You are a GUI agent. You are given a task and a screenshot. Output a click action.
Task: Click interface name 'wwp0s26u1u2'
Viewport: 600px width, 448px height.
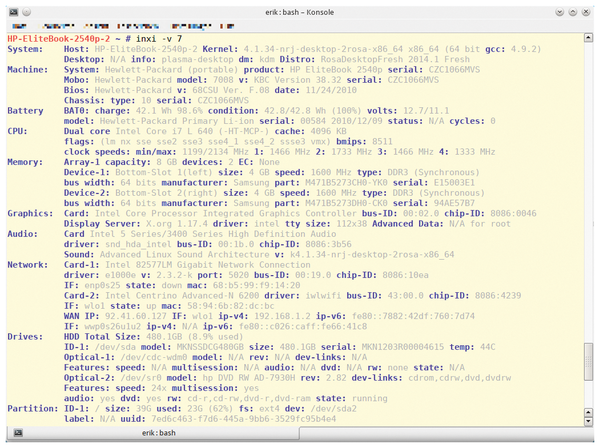[x=112, y=326]
